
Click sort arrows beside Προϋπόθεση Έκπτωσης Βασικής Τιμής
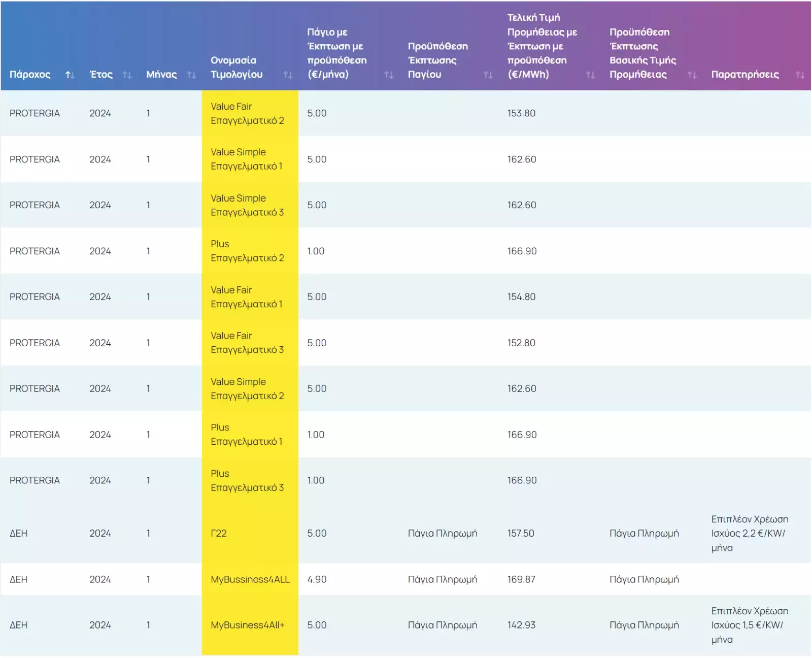click(x=692, y=75)
